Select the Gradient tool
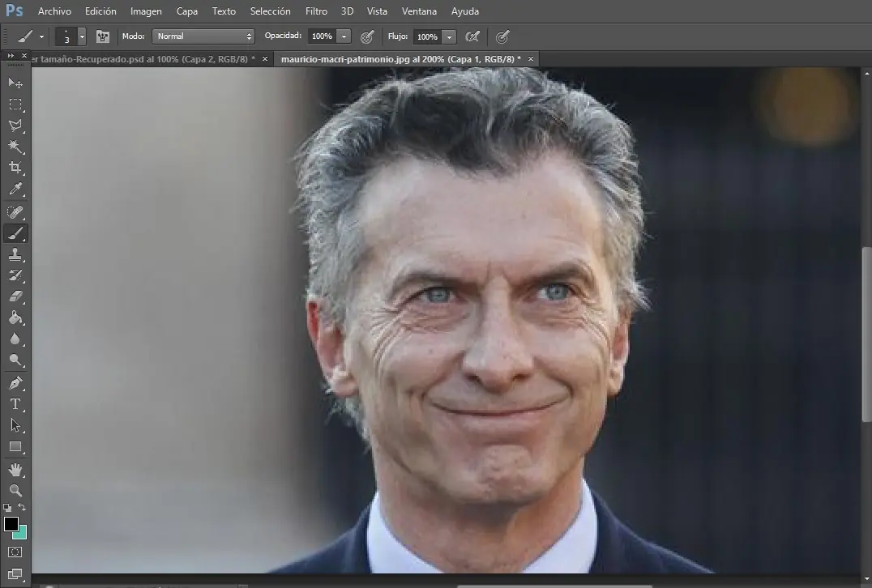This screenshot has width=872, height=588. point(15,317)
